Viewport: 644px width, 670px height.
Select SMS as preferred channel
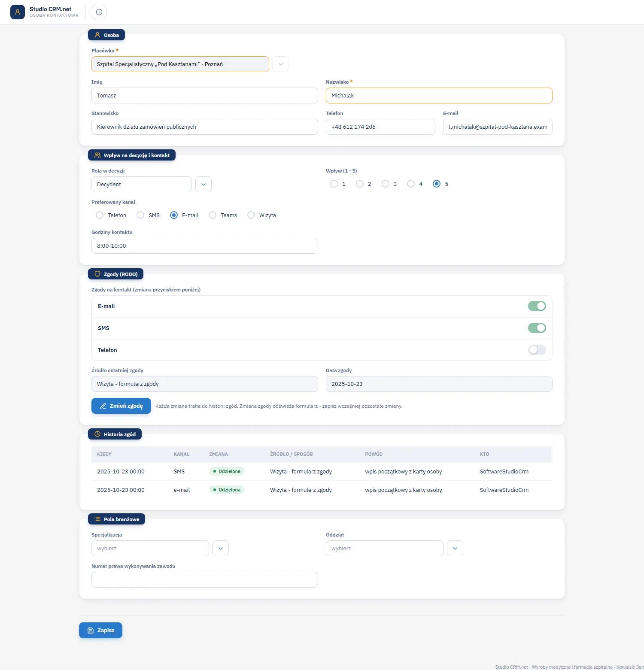coord(140,215)
